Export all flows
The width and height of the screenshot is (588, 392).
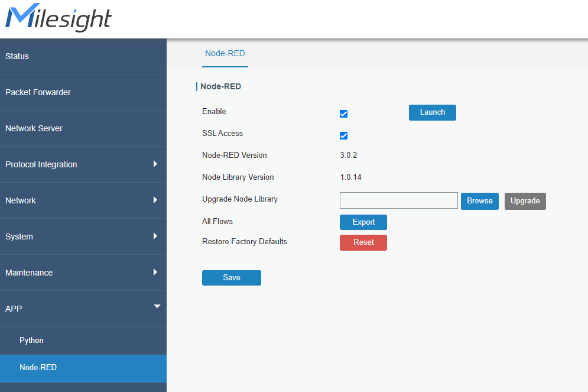point(363,222)
